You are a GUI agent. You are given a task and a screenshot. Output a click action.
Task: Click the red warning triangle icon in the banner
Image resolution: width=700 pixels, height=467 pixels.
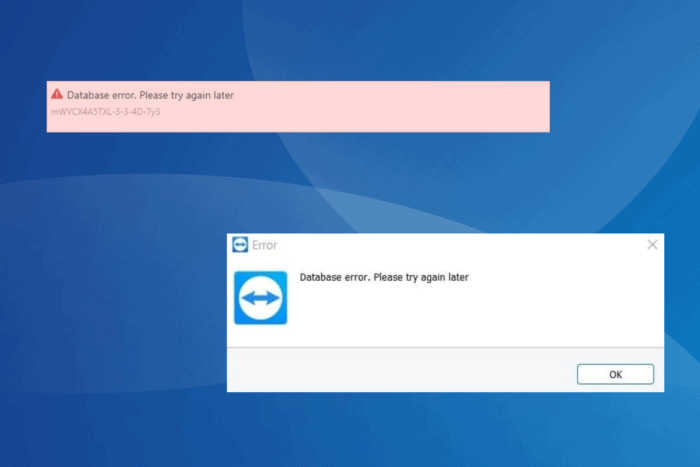[57, 94]
